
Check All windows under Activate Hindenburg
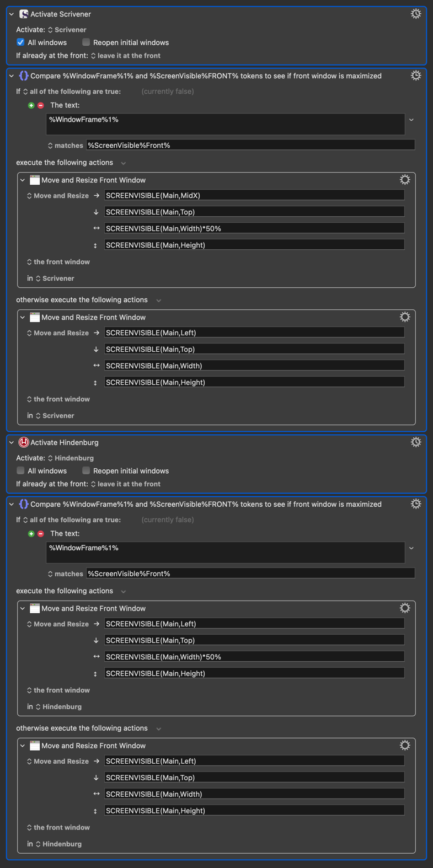click(x=20, y=471)
